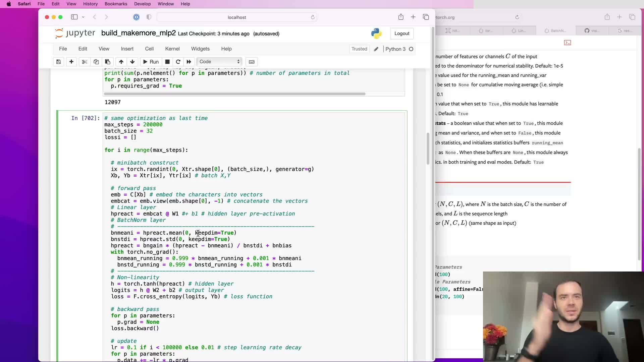This screenshot has width=644, height=362.
Task: Interrupt the kernel with stop icon
Action: 167,62
